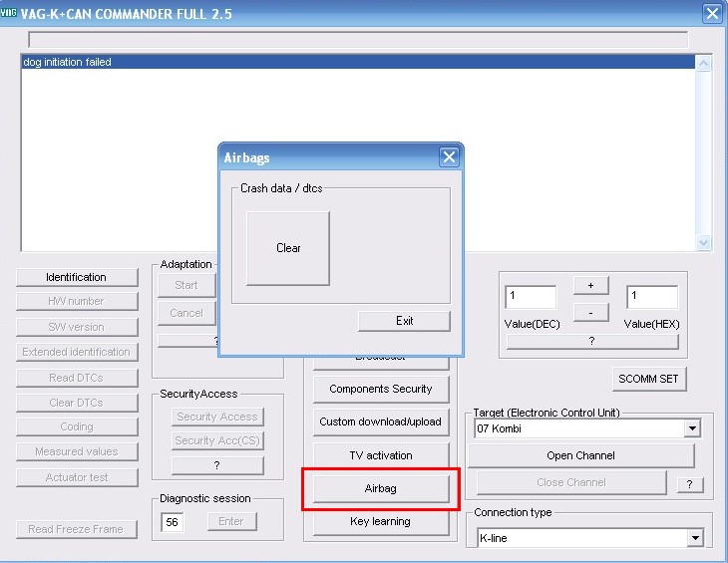The width and height of the screenshot is (728, 563).
Task: Expand the Target ECU dropdown
Action: [x=692, y=428]
